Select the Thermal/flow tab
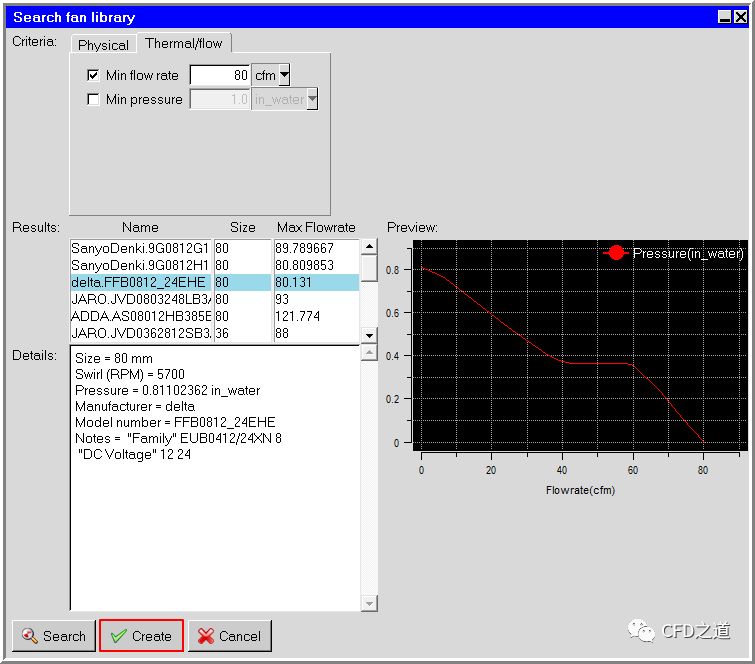The height and width of the screenshot is (664, 755). (x=183, y=43)
